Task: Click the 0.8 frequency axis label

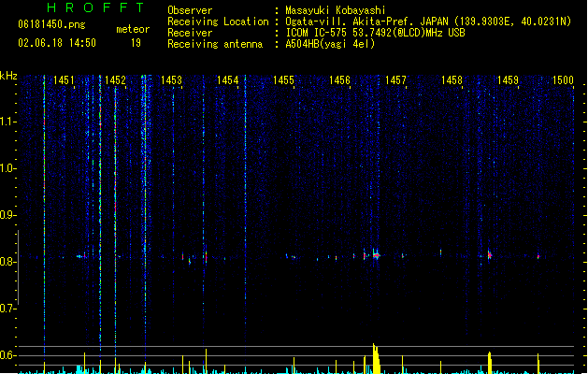Action: pyautogui.click(x=7, y=262)
